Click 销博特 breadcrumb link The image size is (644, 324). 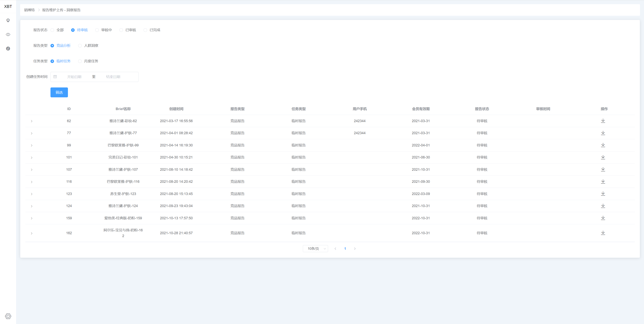coord(30,10)
